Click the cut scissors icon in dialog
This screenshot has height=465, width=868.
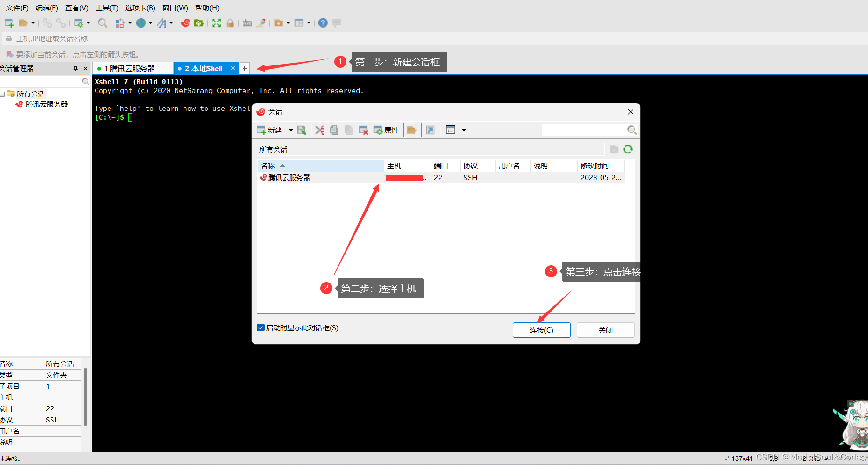320,130
